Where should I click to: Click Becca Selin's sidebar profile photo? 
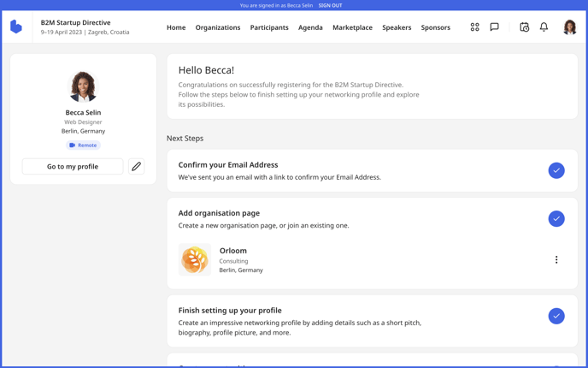click(x=83, y=86)
